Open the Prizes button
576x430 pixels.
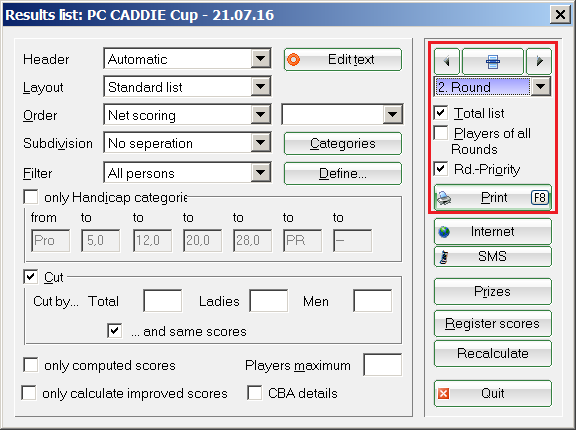point(493,292)
